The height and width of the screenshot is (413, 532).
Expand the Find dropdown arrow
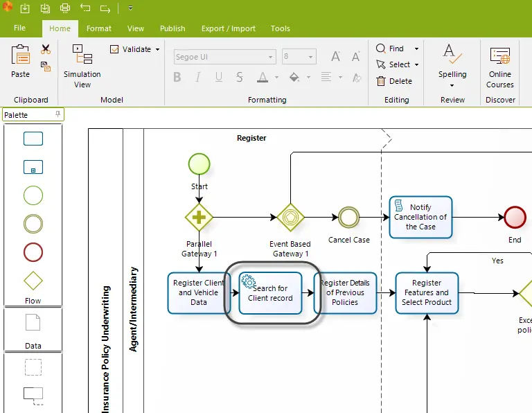[x=416, y=49]
